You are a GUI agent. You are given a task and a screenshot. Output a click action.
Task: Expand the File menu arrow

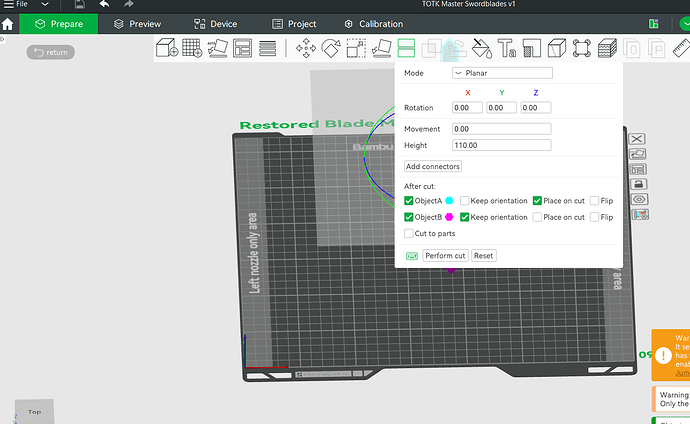pyautogui.click(x=45, y=4)
